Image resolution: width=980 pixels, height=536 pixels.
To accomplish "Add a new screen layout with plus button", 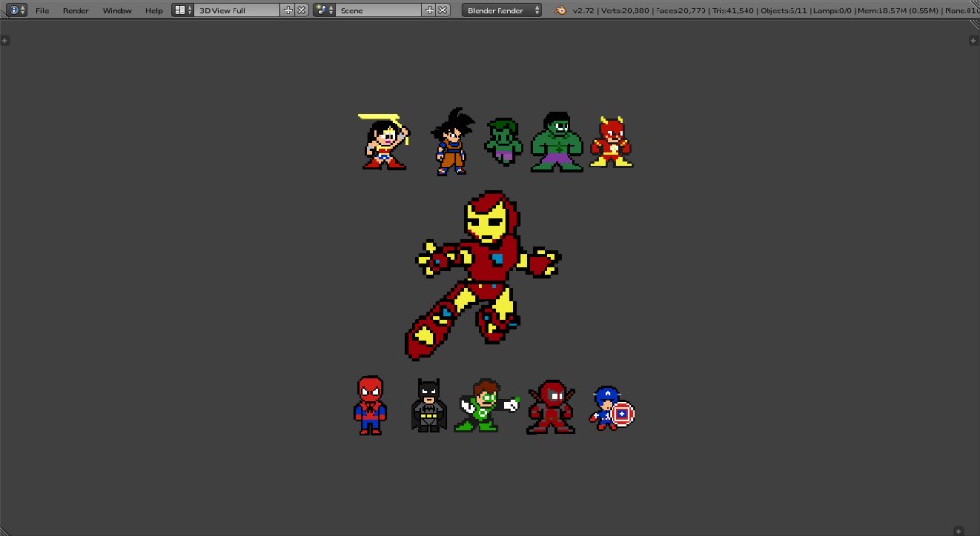I will tap(288, 10).
